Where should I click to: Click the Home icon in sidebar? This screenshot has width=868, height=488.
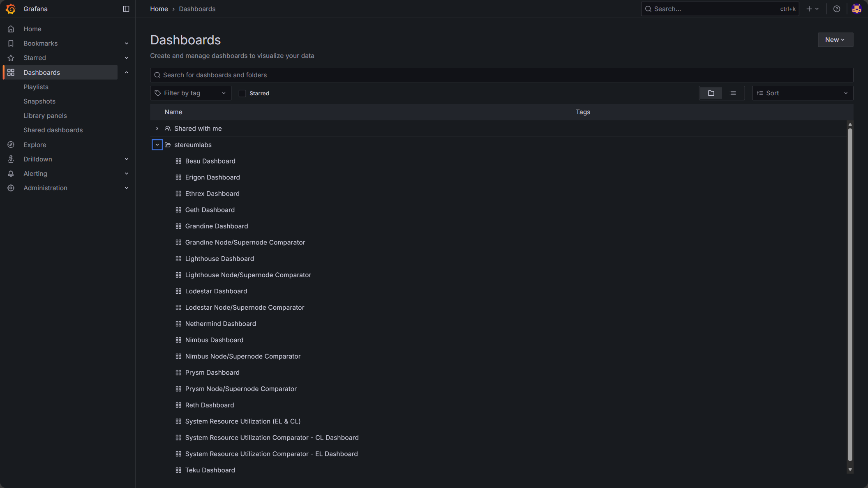[x=11, y=29]
